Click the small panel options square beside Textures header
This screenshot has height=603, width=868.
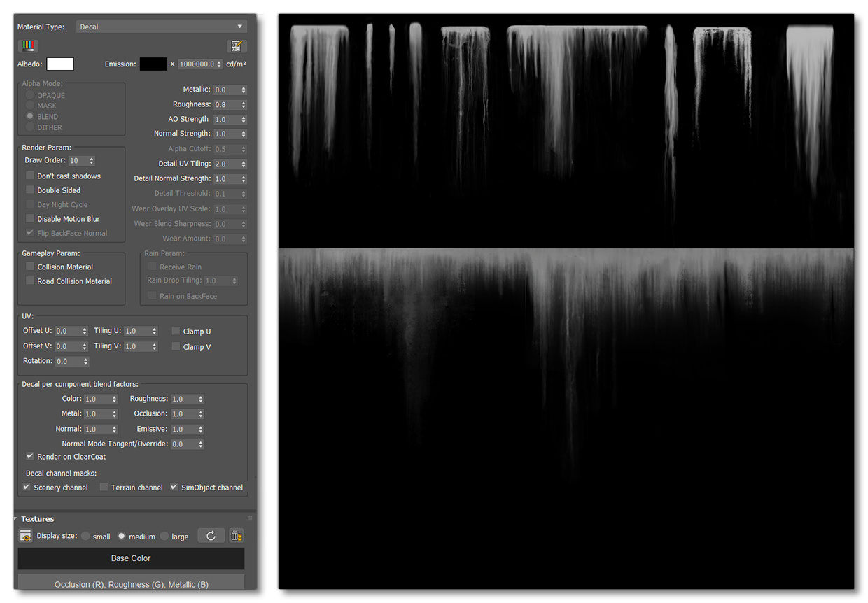pyautogui.click(x=249, y=518)
